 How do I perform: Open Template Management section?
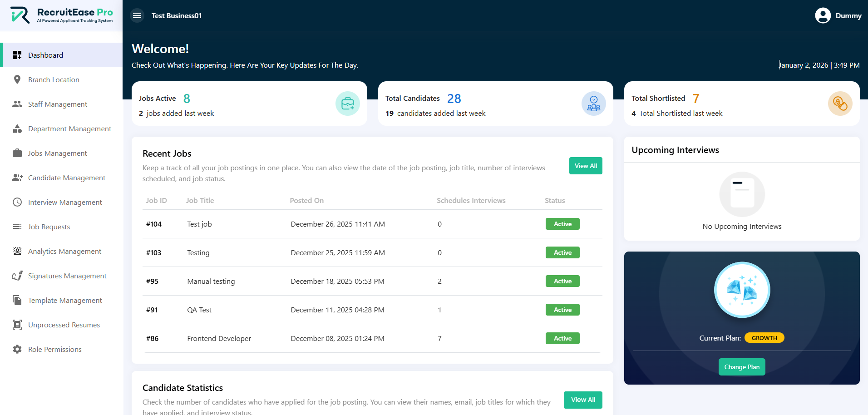click(x=64, y=300)
